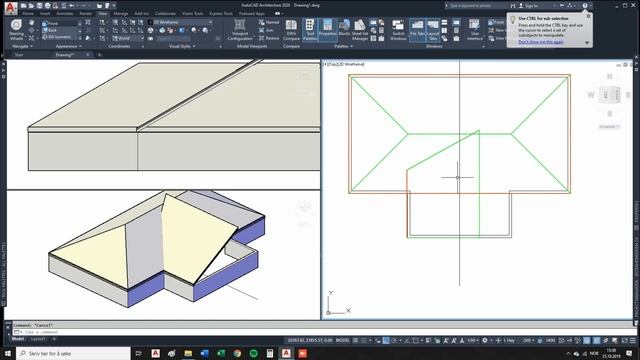Click Switch Windows button

(398, 30)
